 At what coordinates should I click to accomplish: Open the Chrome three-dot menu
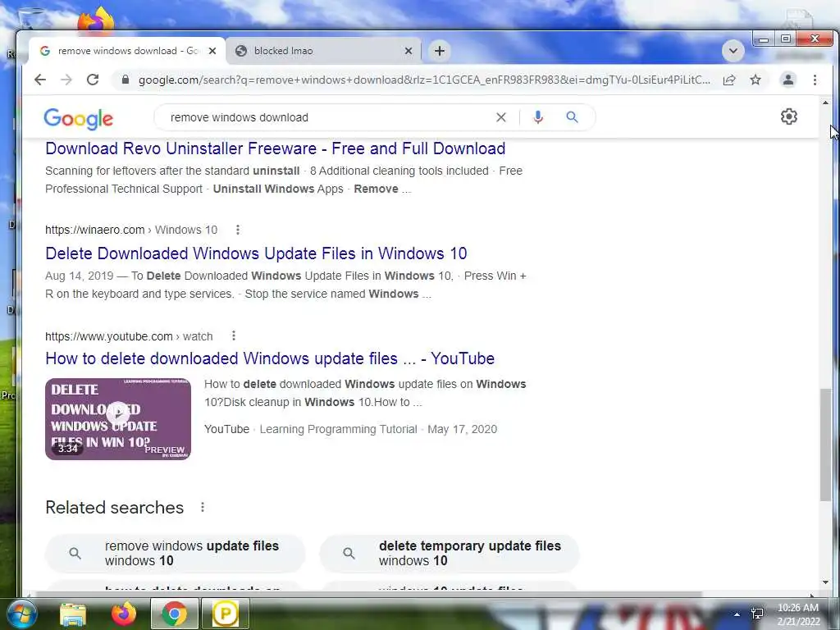pyautogui.click(x=815, y=80)
